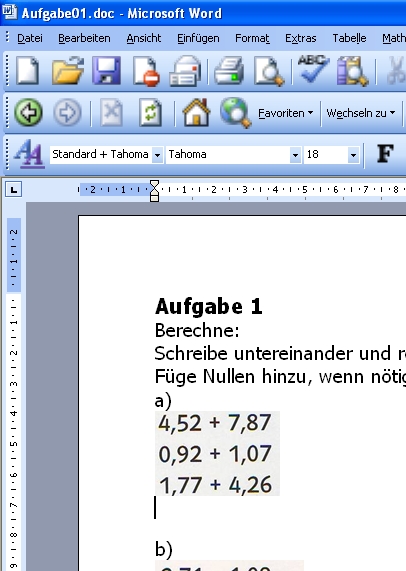Click the heading Aufgabe 1
Image resolution: width=406 pixels, height=571 pixels.
pos(209,307)
